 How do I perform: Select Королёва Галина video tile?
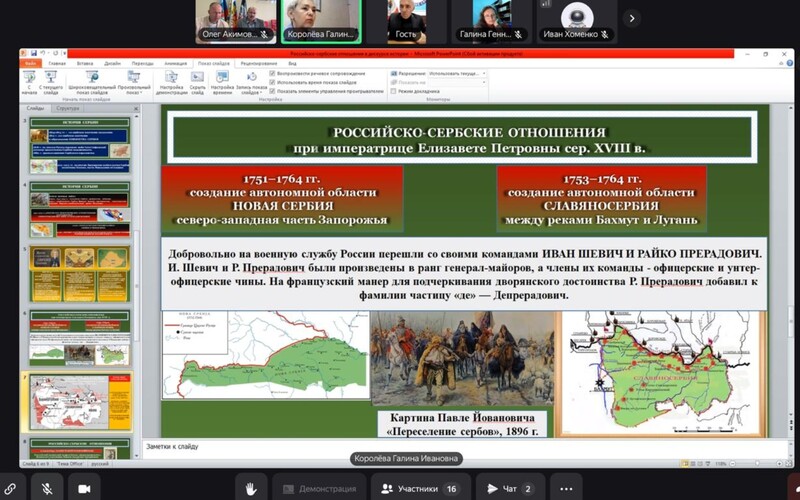click(321, 21)
